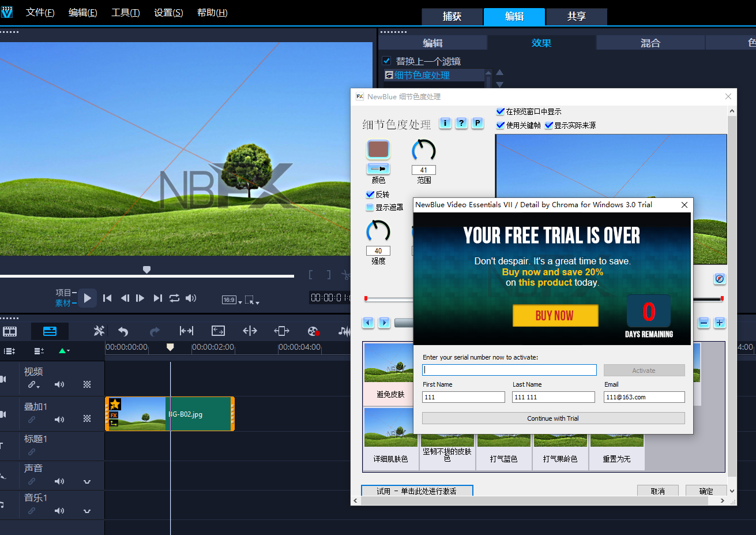Enable the 显示遮罩 checkbox
Image resolution: width=756 pixels, height=535 pixels.
370,207
